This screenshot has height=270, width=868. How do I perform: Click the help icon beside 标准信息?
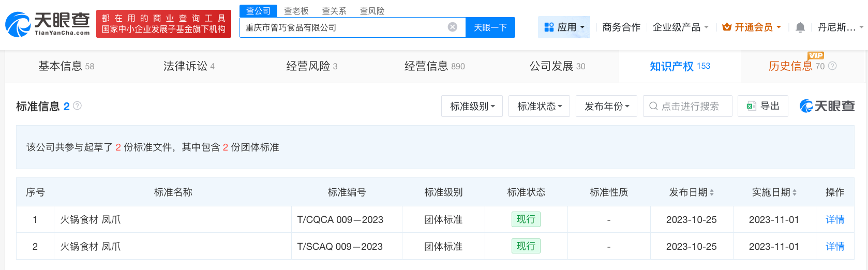point(78,106)
